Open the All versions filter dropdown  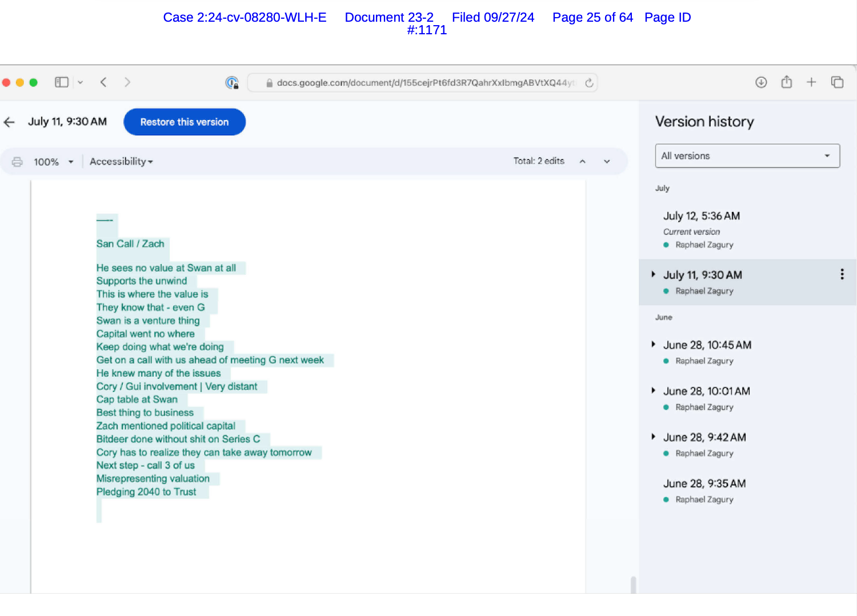point(747,156)
